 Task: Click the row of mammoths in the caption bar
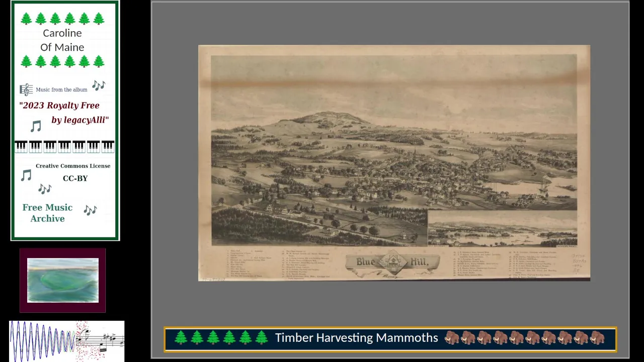(x=525, y=338)
